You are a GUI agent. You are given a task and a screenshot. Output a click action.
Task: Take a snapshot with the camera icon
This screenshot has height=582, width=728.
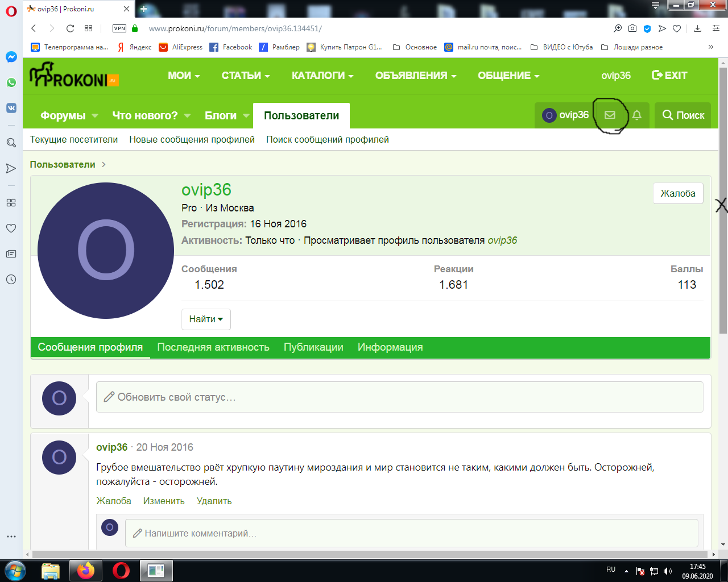click(632, 28)
